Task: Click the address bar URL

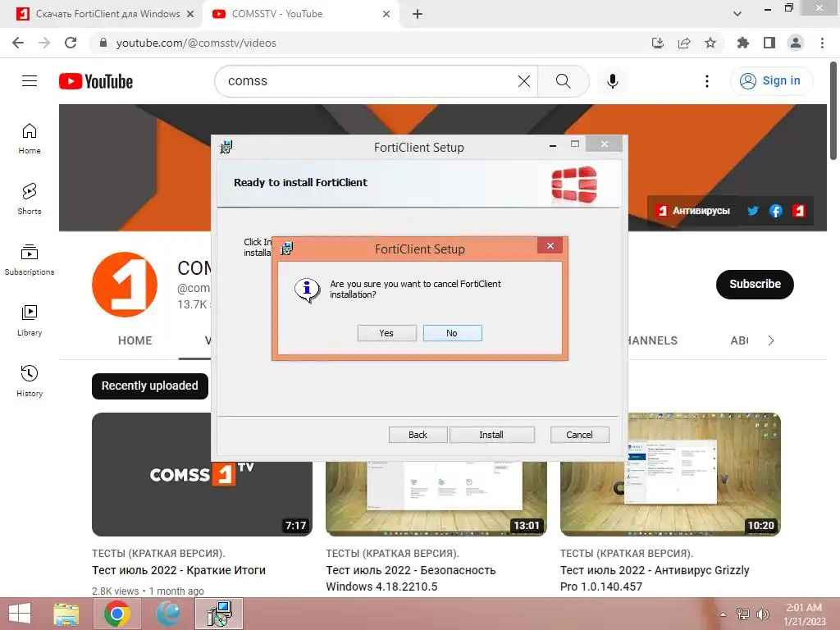Action: click(x=196, y=43)
